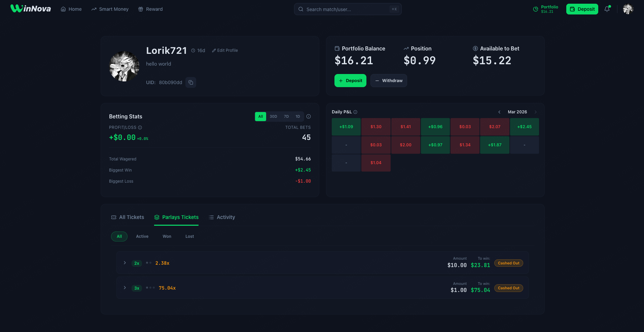Open the top-right user avatar menu
644x332 pixels.
tap(628, 9)
